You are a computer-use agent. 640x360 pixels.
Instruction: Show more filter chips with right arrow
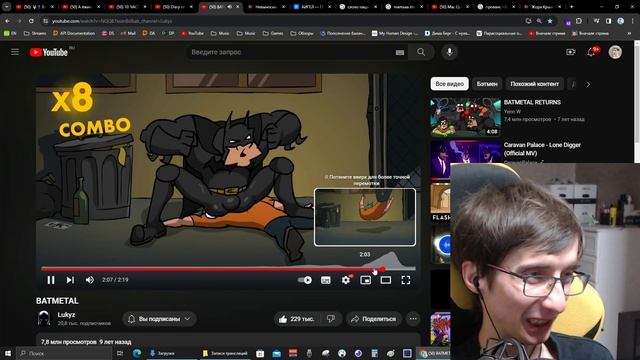(x=588, y=84)
